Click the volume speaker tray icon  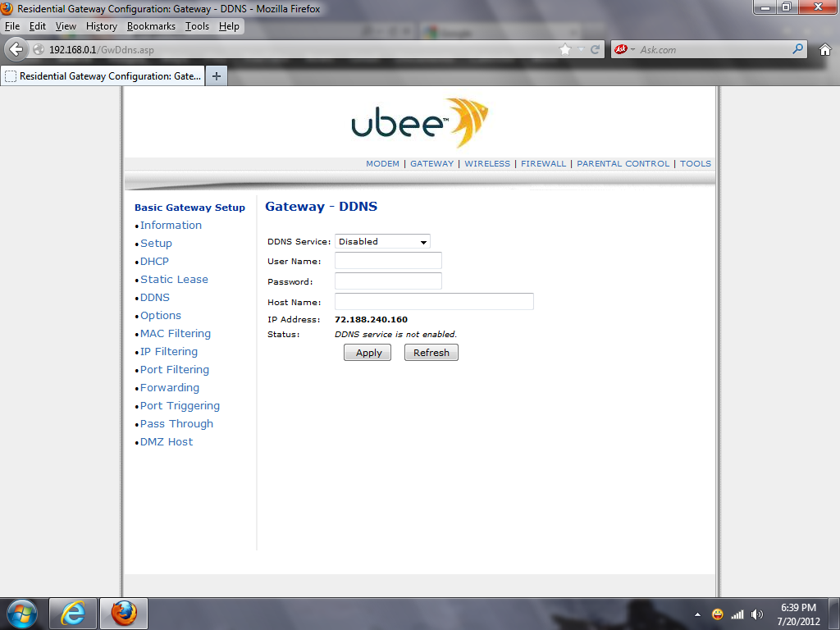tap(756, 614)
